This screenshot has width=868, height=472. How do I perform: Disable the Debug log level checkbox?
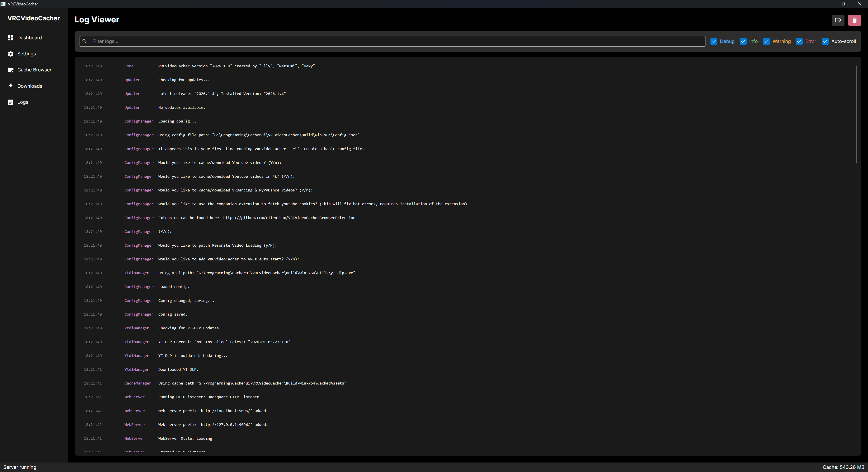click(x=714, y=41)
